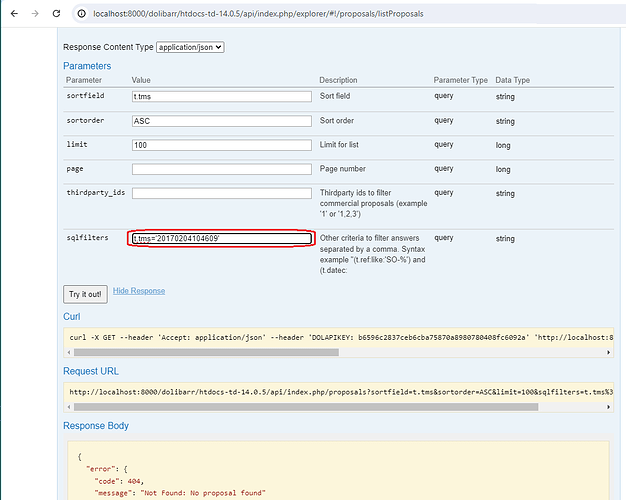Edit the limit value field

[222, 145]
